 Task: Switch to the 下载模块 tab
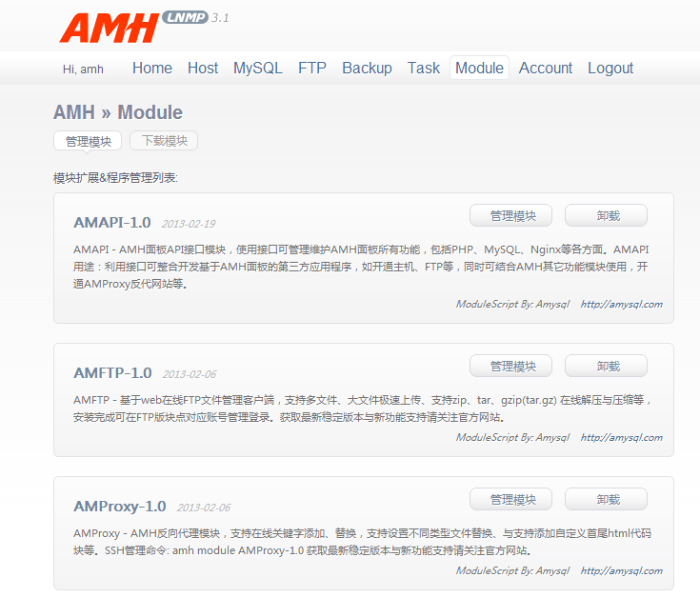coord(164,141)
